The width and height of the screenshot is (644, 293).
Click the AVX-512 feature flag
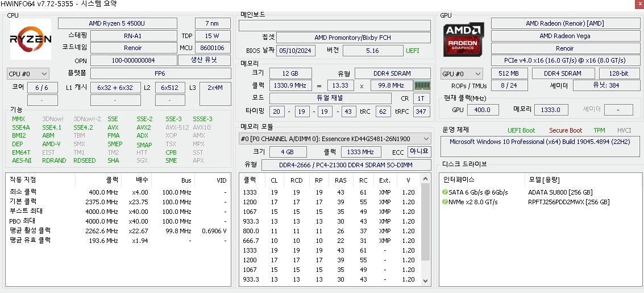coord(177,127)
